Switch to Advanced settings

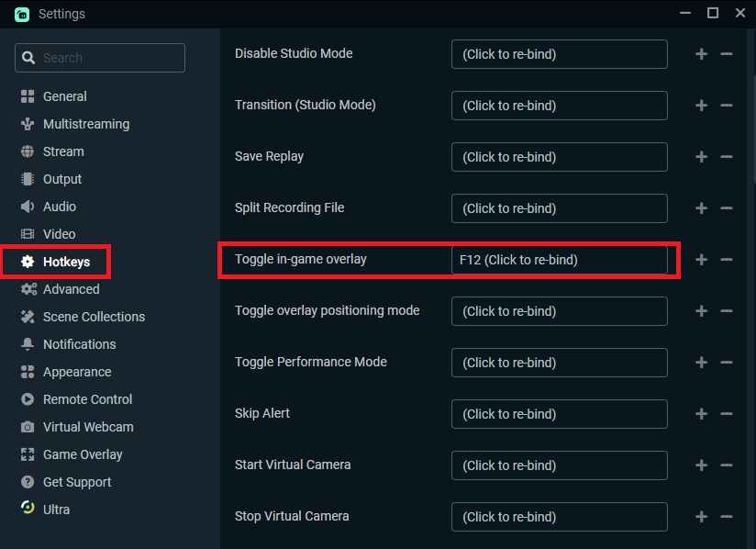click(71, 289)
